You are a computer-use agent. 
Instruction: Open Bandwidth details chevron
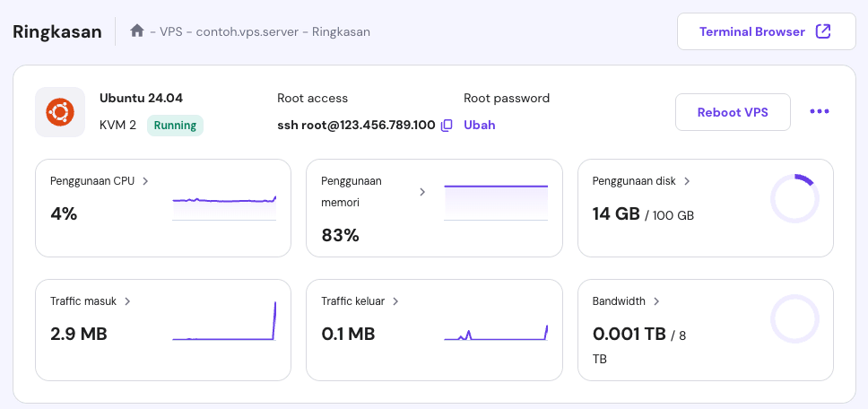[x=655, y=301]
